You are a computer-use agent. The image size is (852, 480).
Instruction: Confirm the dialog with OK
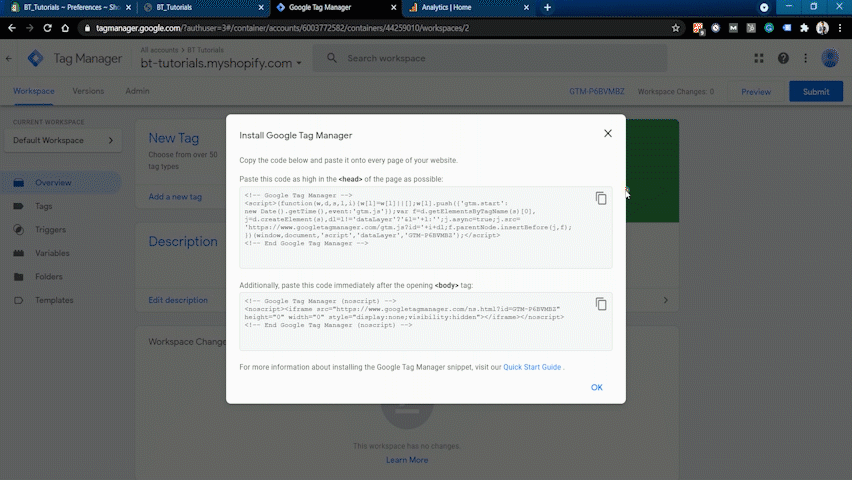[597, 387]
